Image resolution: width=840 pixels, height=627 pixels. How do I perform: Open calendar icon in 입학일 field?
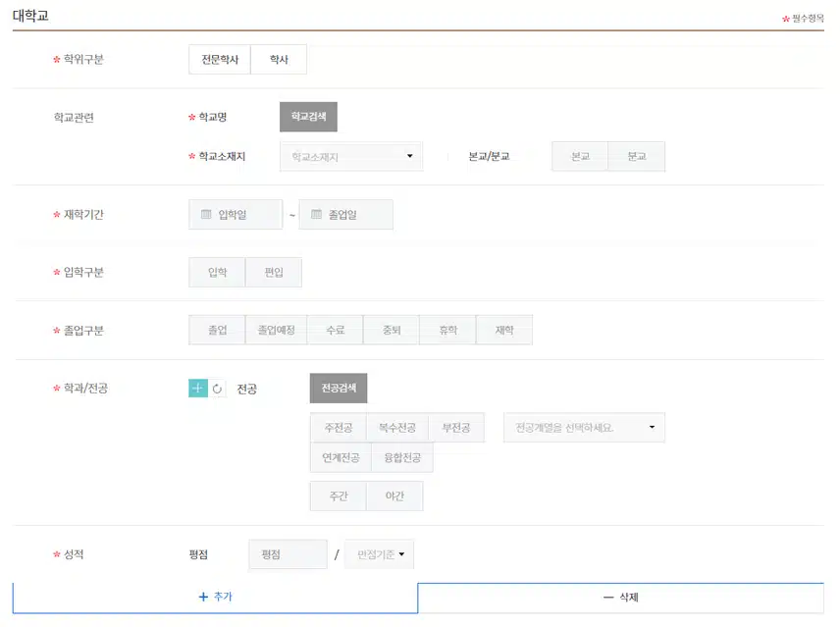click(206, 215)
